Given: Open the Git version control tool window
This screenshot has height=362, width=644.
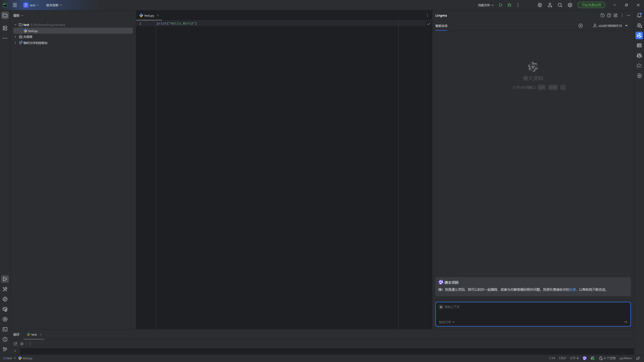Looking at the screenshot, I should 5,349.
